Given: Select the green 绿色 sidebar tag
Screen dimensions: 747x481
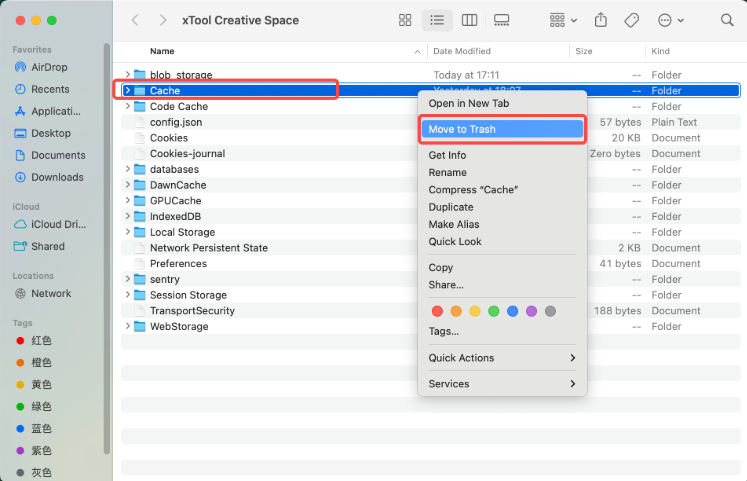Looking at the screenshot, I should 33,406.
